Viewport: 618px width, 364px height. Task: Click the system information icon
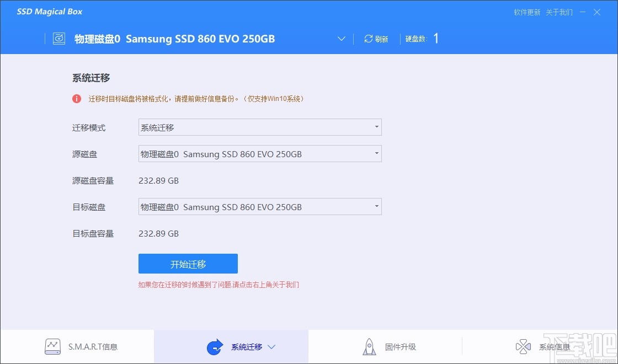(523, 347)
